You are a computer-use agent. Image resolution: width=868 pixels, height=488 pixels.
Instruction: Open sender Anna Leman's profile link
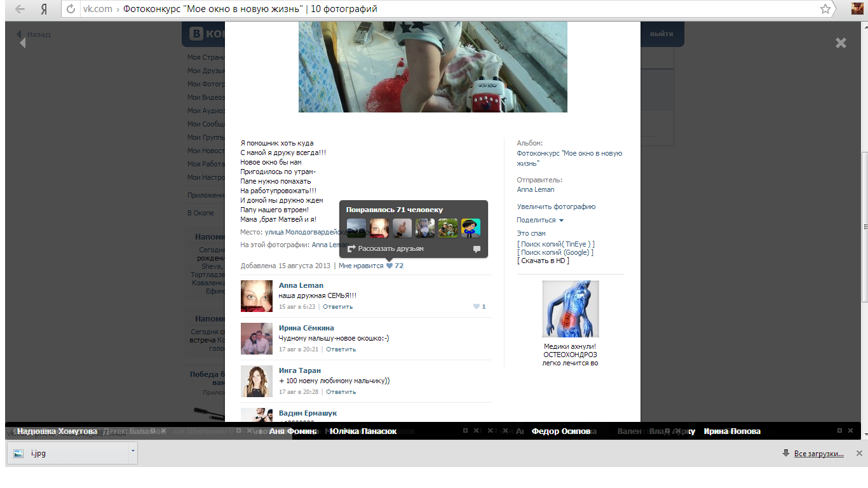coord(536,189)
